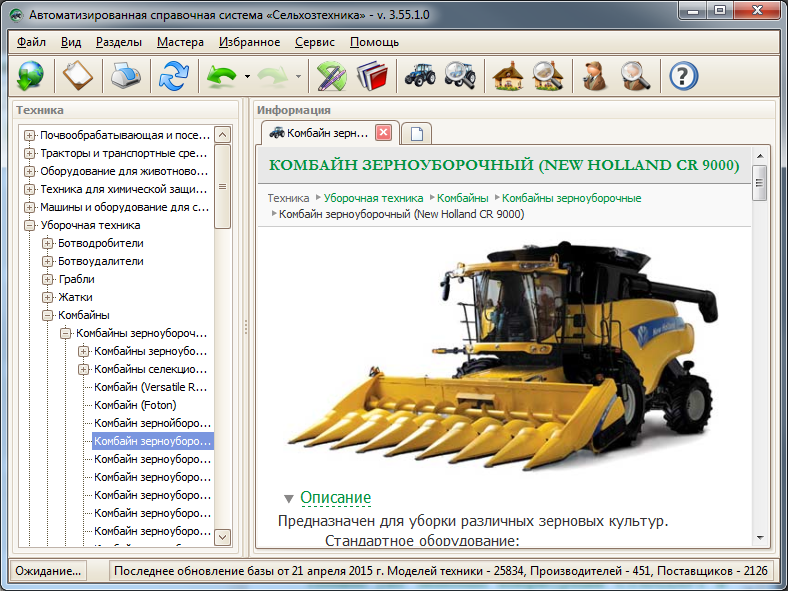Open the red books favorites icon
Screen dimensions: 788x591
(372, 76)
